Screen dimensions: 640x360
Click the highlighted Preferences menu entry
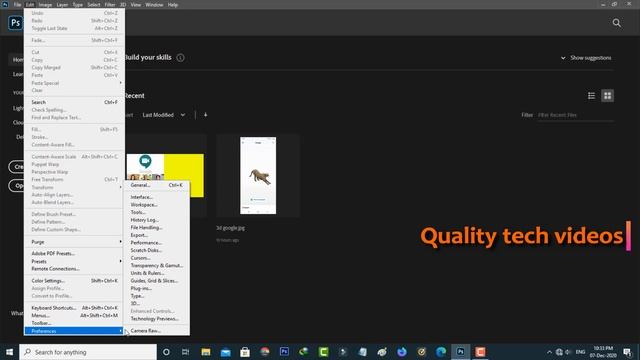[x=74, y=331]
